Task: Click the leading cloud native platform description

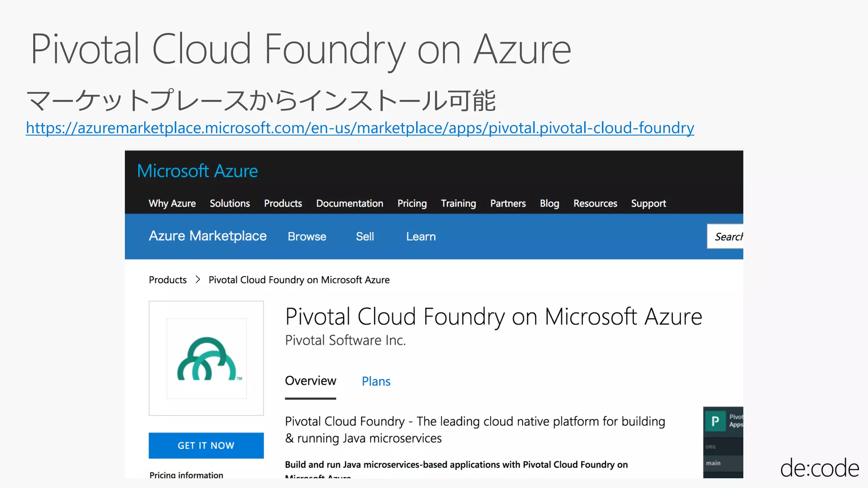Action: pos(475,430)
